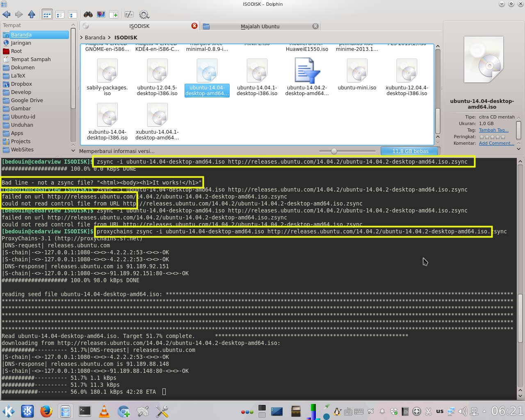Switch to Details view mode
The image size is (525, 420).
click(73, 15)
